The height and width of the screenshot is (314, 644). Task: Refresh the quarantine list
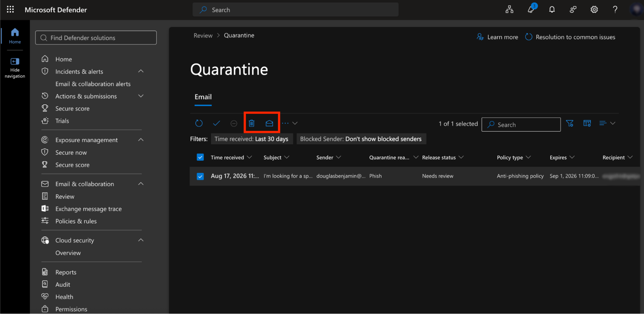tap(199, 123)
